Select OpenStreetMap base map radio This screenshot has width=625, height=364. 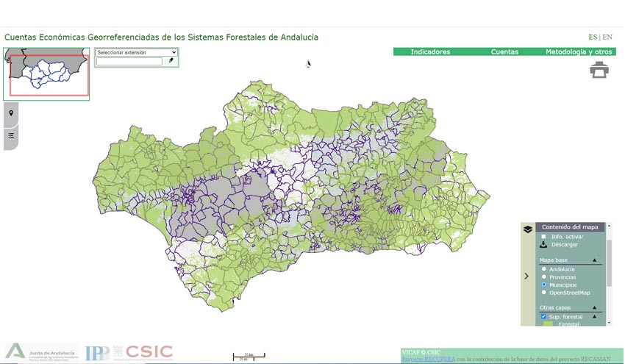coord(543,292)
